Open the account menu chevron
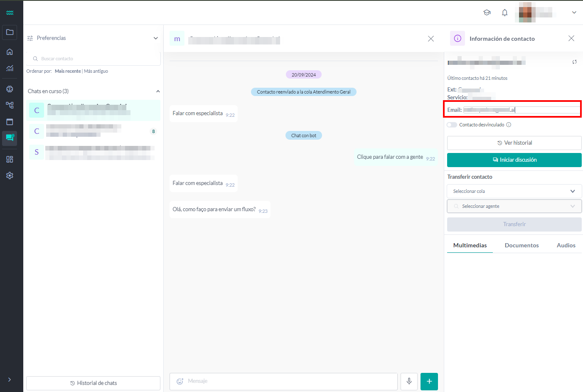Image resolution: width=583 pixels, height=392 pixels. (x=574, y=12)
